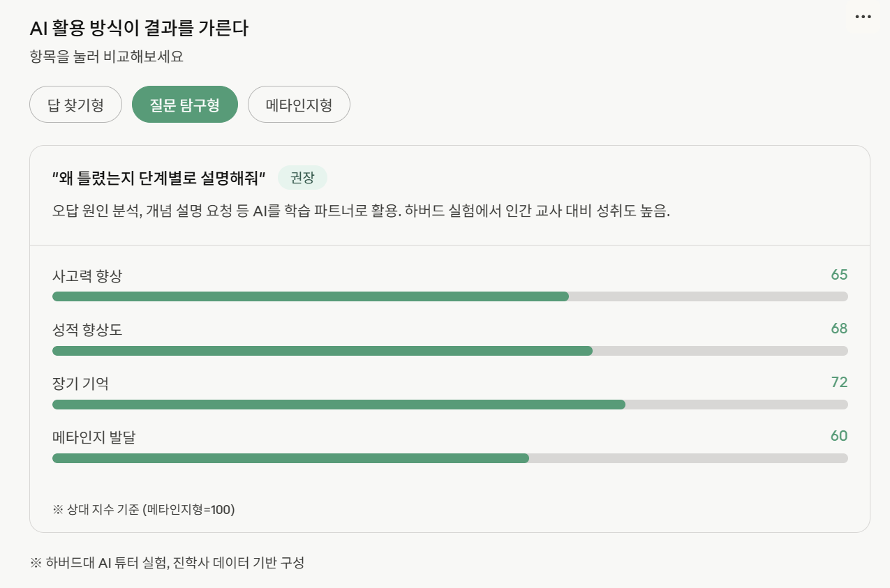Click the 상대 지수 기준 footnote

point(144,509)
